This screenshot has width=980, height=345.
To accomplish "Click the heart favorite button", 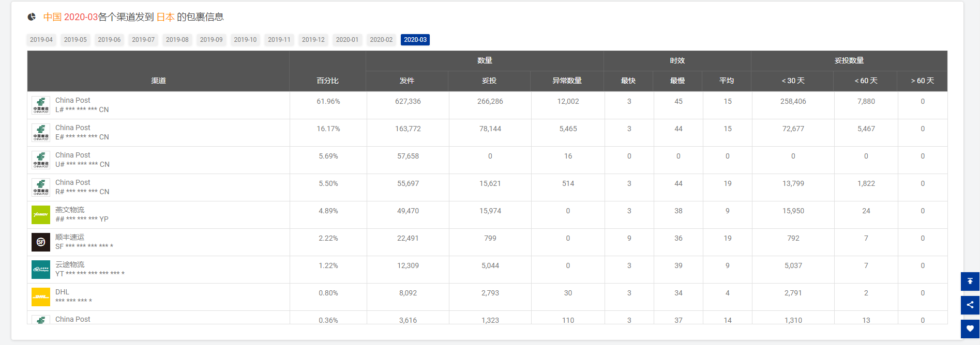I will (x=970, y=328).
